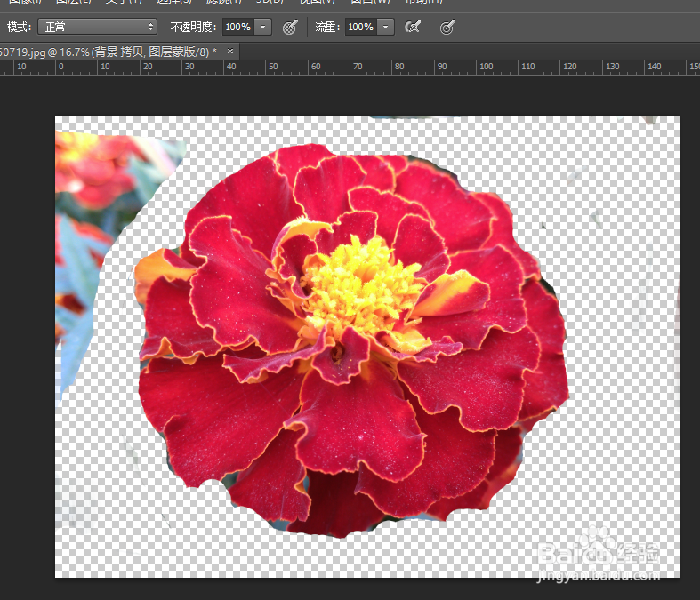Viewport: 700px width, 600px height.
Task: Enable the airbrush mode icon
Action: click(x=413, y=28)
